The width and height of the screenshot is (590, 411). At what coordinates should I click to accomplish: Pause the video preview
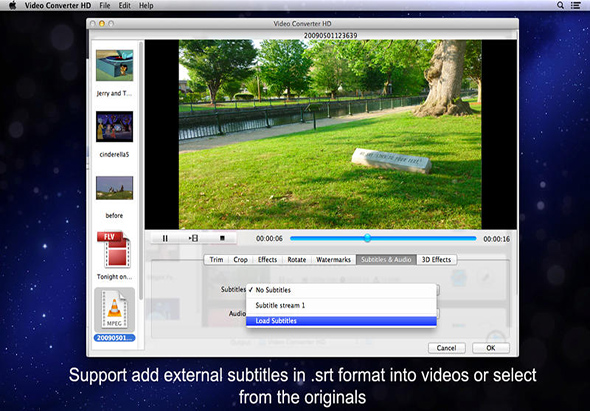click(x=165, y=238)
